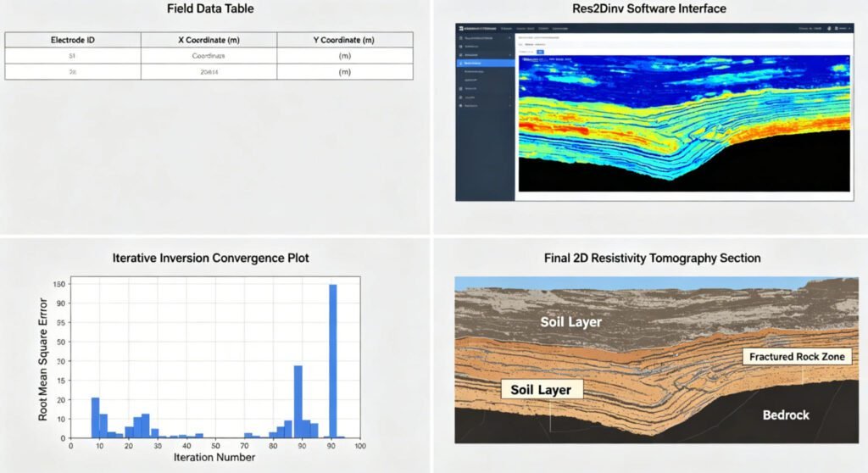
Task: Click the small blue button above the resistivity map
Action: click(x=540, y=52)
